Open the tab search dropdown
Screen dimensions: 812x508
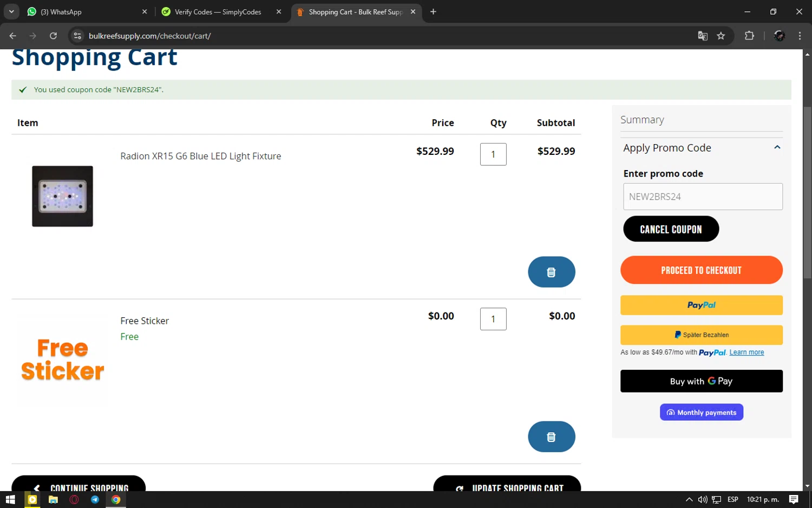coord(11,12)
